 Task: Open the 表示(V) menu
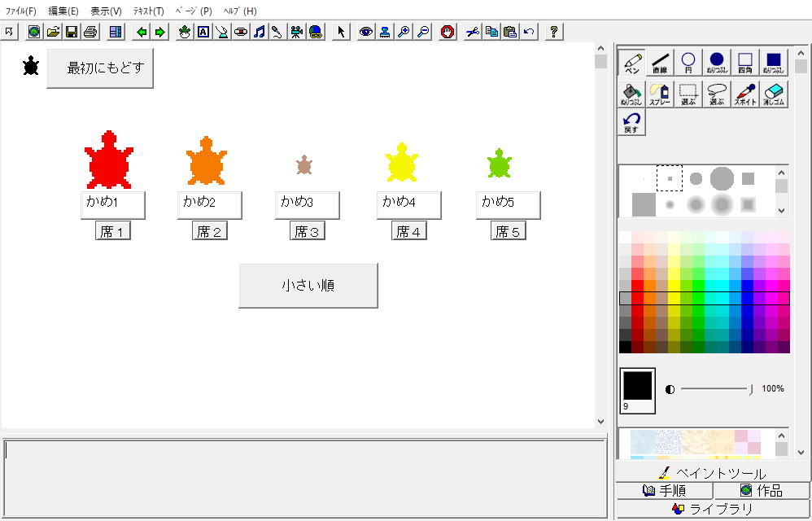106,11
